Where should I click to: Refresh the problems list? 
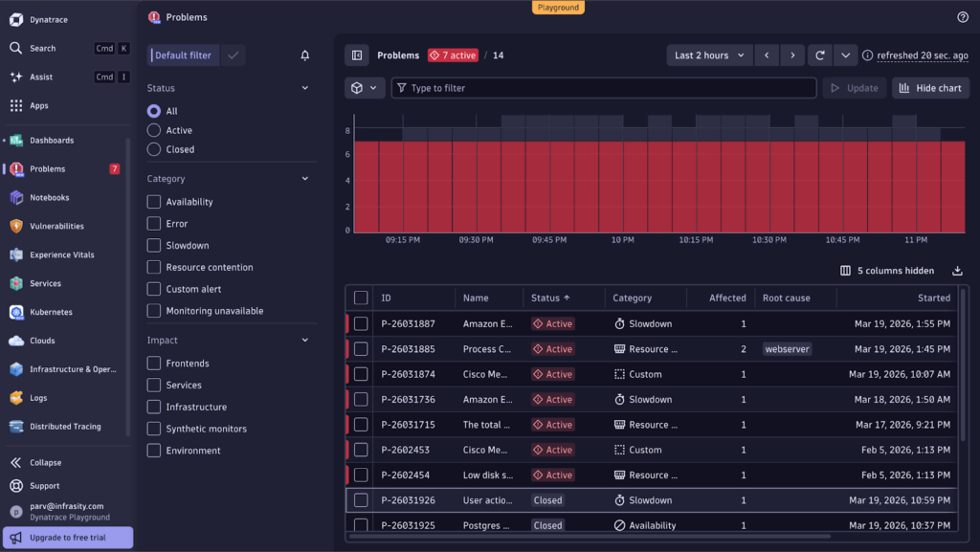tap(819, 55)
